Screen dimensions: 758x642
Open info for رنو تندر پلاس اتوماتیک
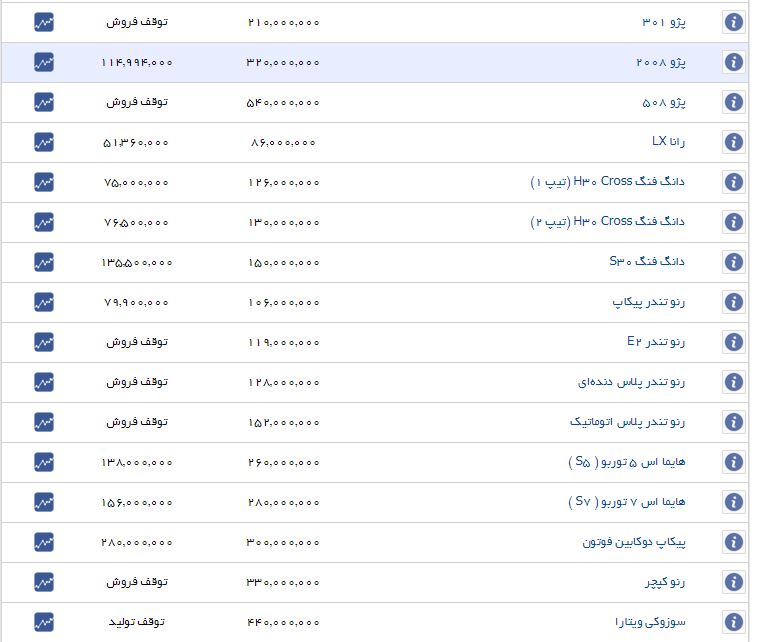coord(734,422)
